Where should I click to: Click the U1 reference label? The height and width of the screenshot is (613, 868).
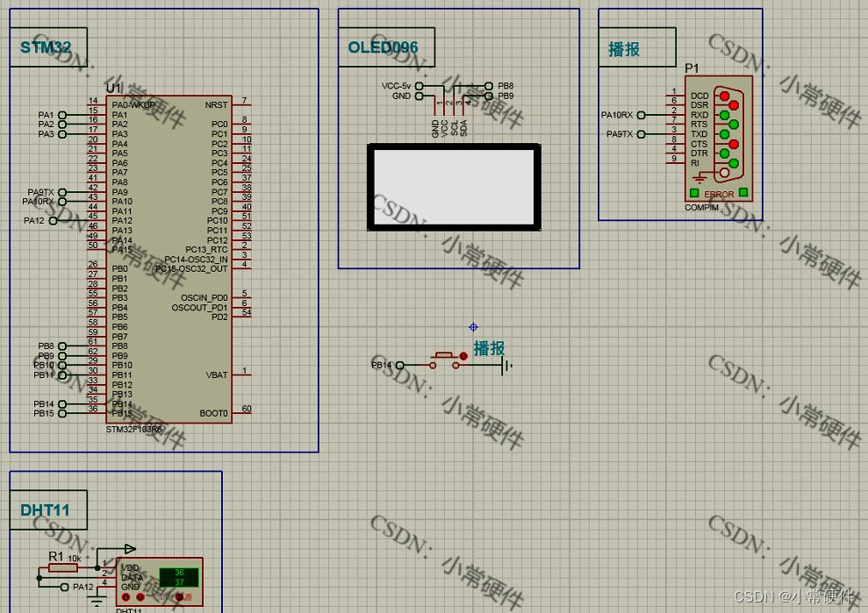pos(113,88)
